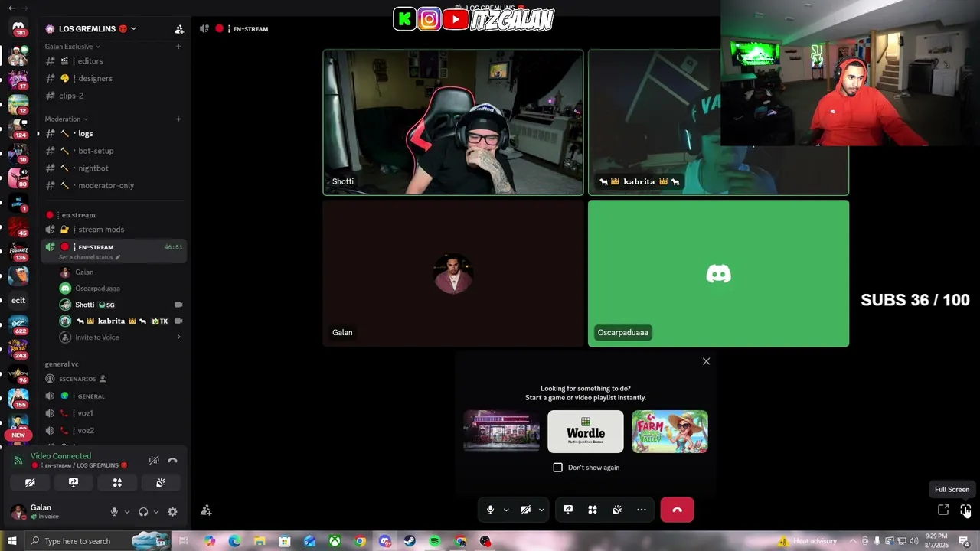Open the nightbot channel
Image resolution: width=980 pixels, height=551 pixels.
113,168
